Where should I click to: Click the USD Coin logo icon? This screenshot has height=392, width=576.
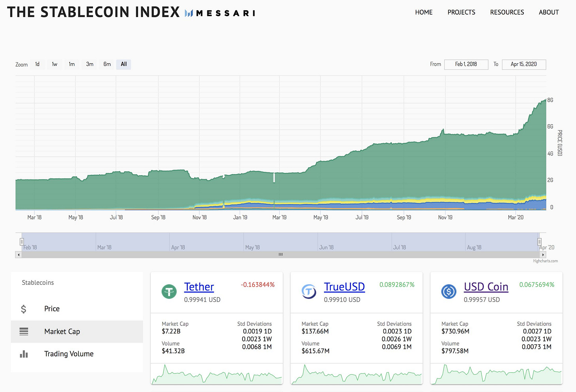[x=449, y=292]
